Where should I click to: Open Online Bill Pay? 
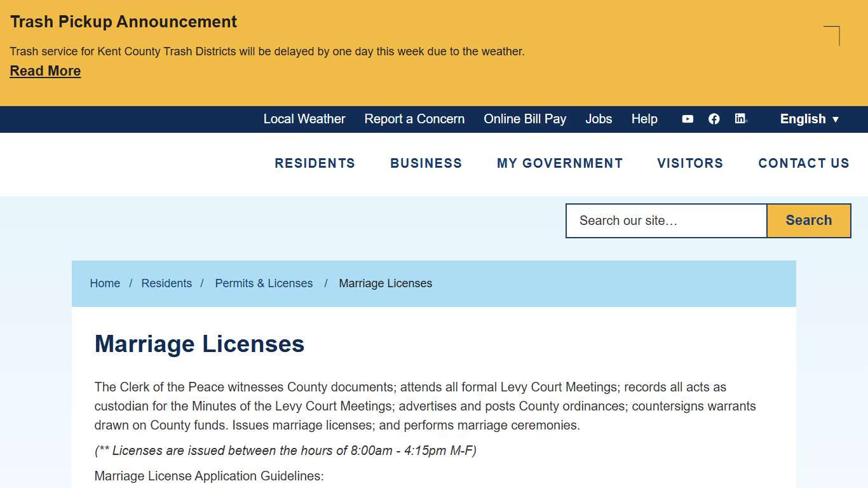[525, 119]
